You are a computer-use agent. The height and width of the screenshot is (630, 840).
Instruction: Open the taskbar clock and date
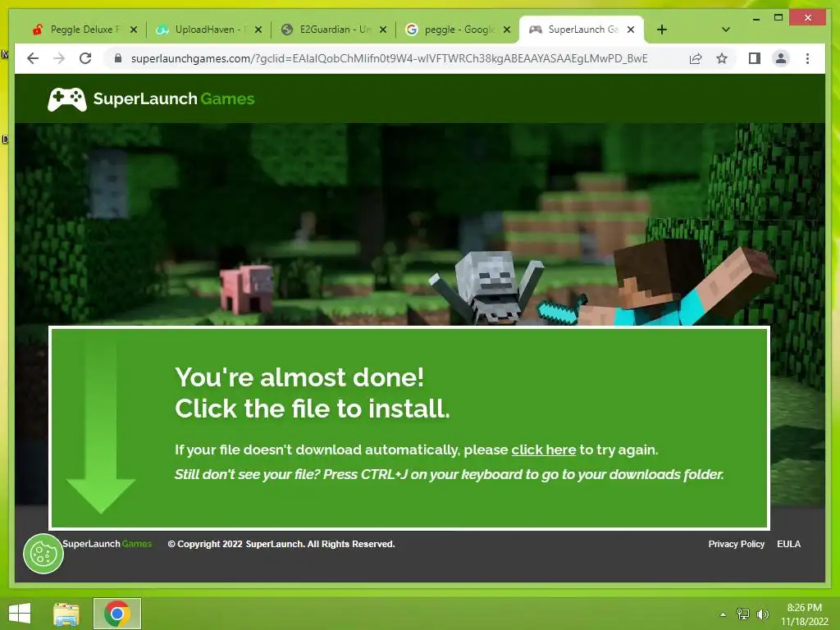click(804, 614)
